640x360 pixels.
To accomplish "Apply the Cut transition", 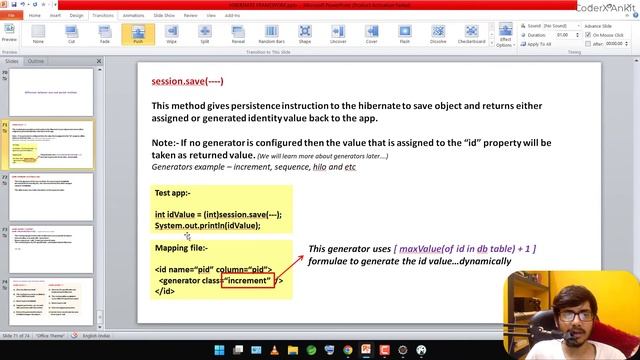I will 71,34.
